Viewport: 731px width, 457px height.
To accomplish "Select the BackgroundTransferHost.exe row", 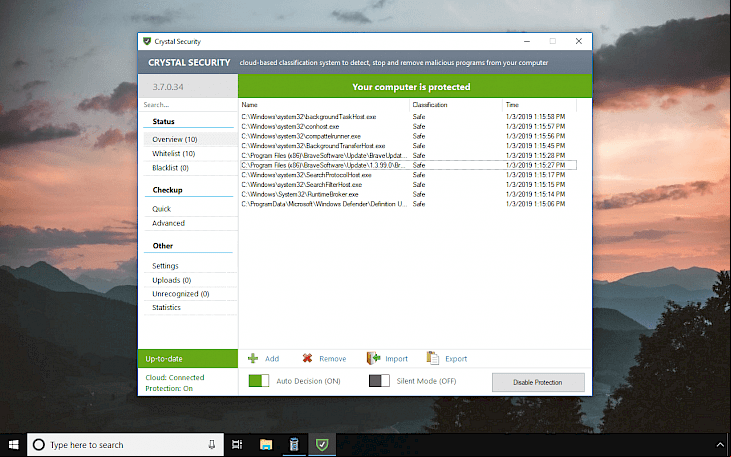I will tap(408, 146).
